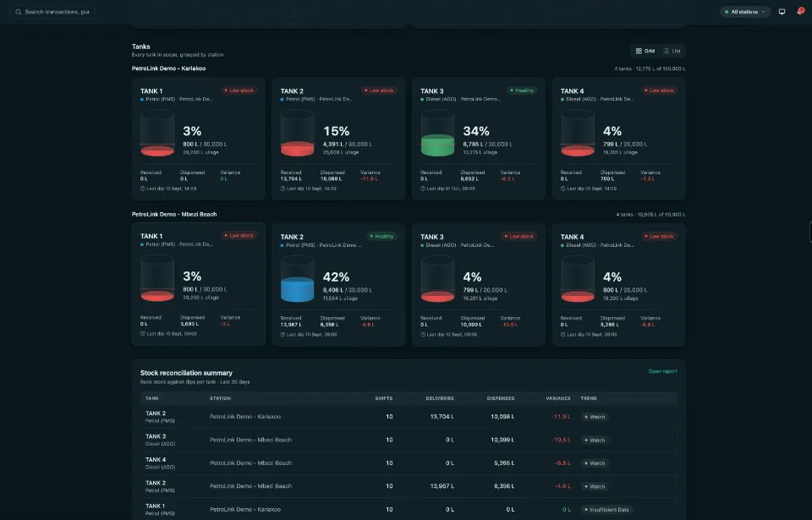The image size is (812, 520).
Task: Click the STATION column header
Action: [220, 398]
